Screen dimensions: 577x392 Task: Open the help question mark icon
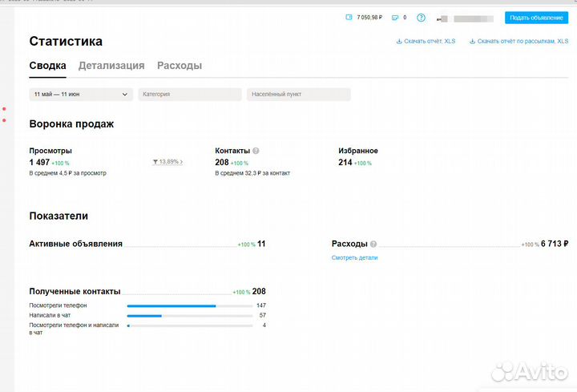pyautogui.click(x=421, y=18)
